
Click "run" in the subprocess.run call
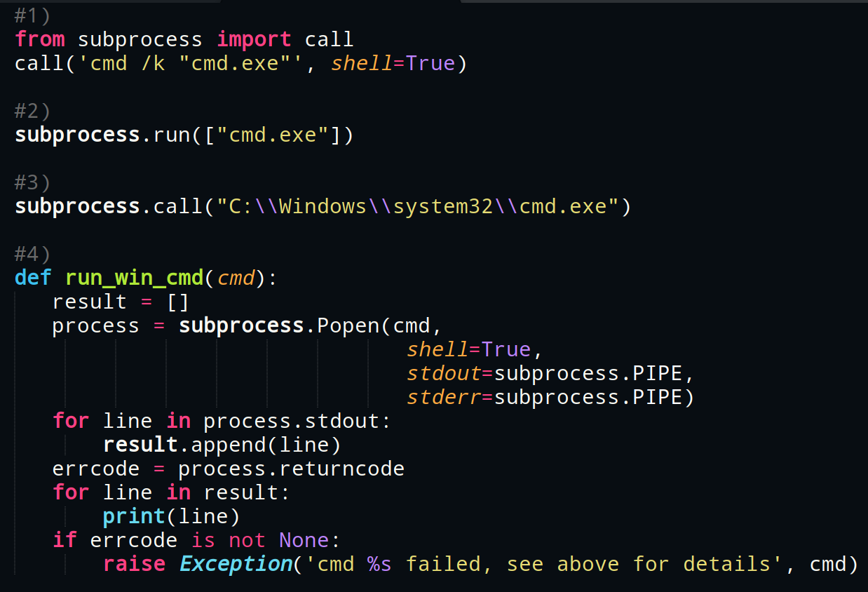(x=172, y=135)
